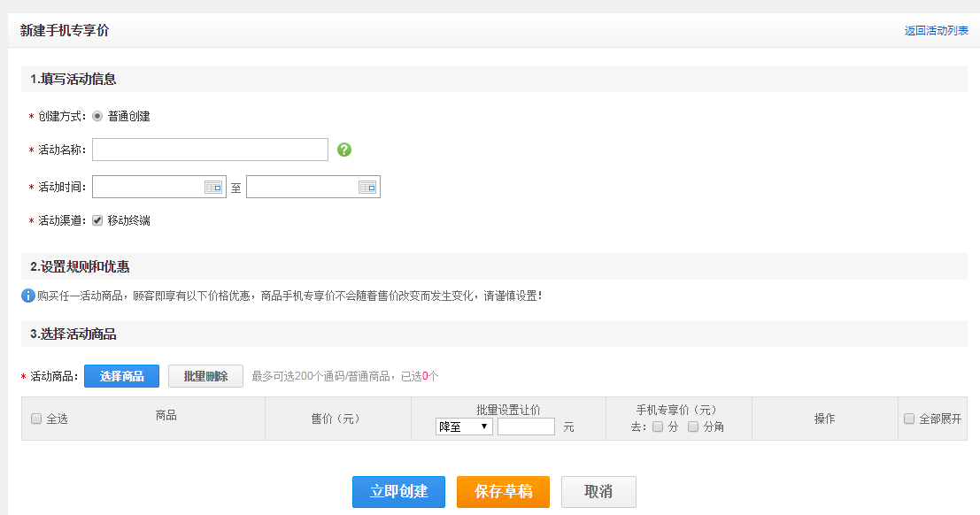
Task: Toggle the 去分 checkbox
Action: [658, 427]
